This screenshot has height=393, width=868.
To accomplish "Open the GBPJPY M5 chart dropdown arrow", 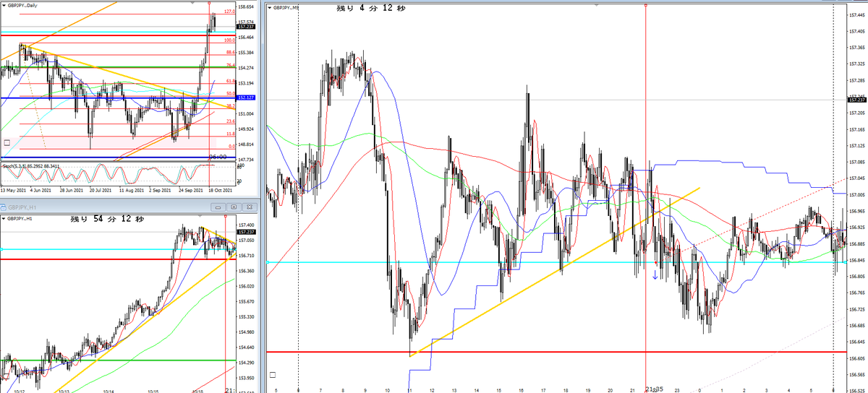I will [270, 7].
